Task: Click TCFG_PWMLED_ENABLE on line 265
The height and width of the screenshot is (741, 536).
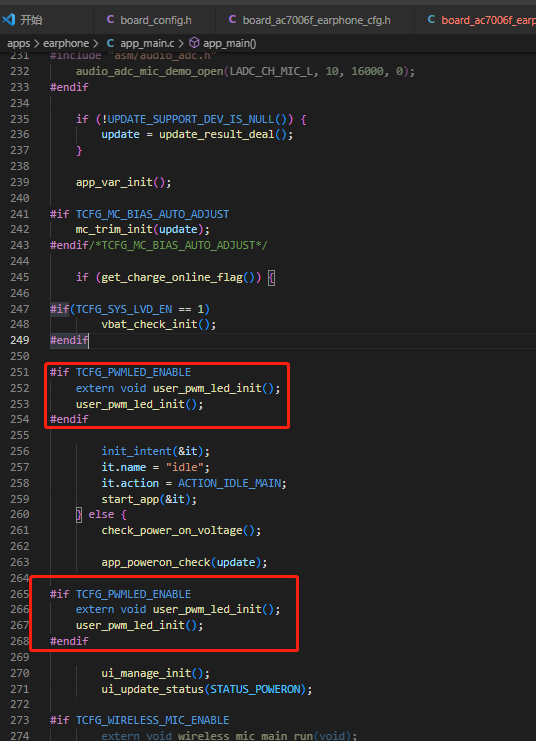Action: coord(133,594)
